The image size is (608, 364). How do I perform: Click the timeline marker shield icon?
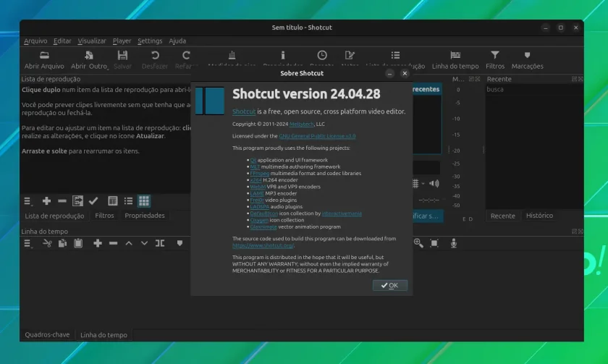[180, 243]
